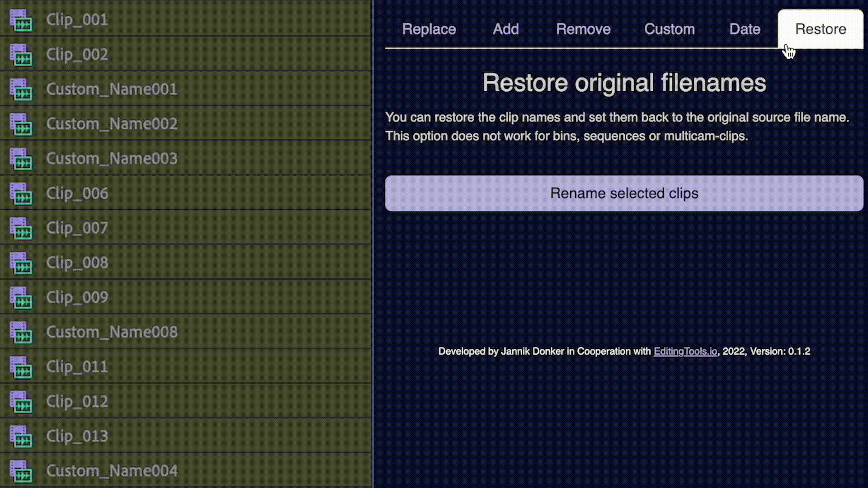This screenshot has height=488, width=868.
Task: Click the clip icon beside Custom_Name008
Action: (21, 332)
